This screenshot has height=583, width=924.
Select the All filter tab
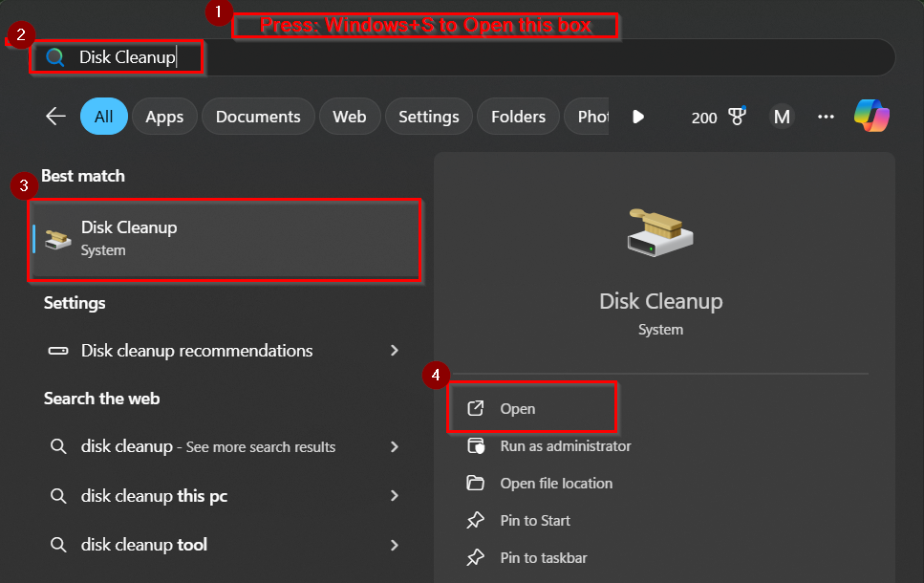(104, 117)
